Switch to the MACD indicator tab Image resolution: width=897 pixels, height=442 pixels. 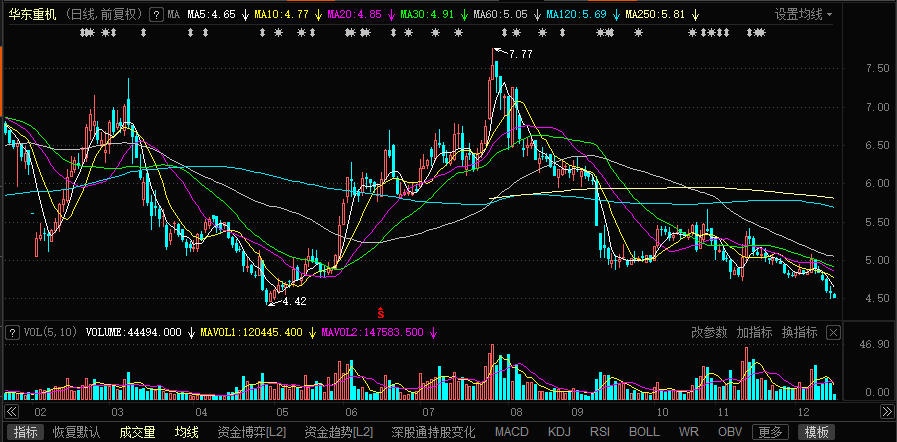coord(511,432)
